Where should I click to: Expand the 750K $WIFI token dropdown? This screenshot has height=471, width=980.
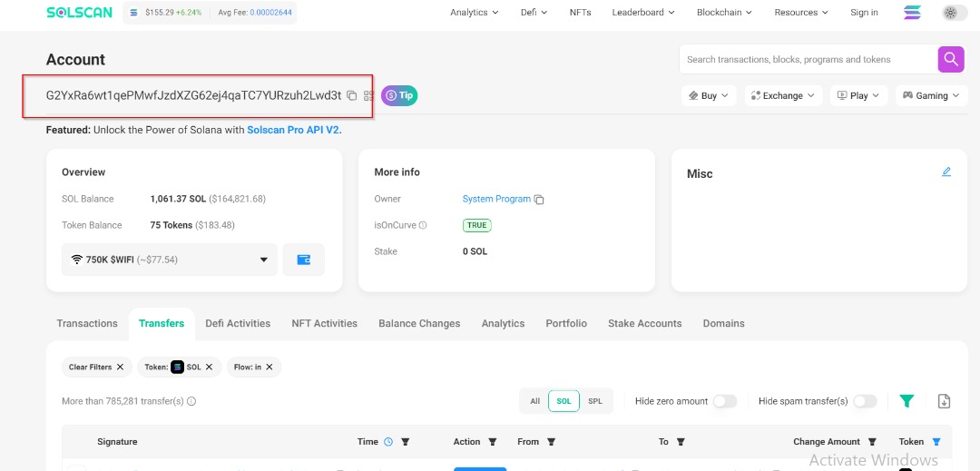pos(170,260)
